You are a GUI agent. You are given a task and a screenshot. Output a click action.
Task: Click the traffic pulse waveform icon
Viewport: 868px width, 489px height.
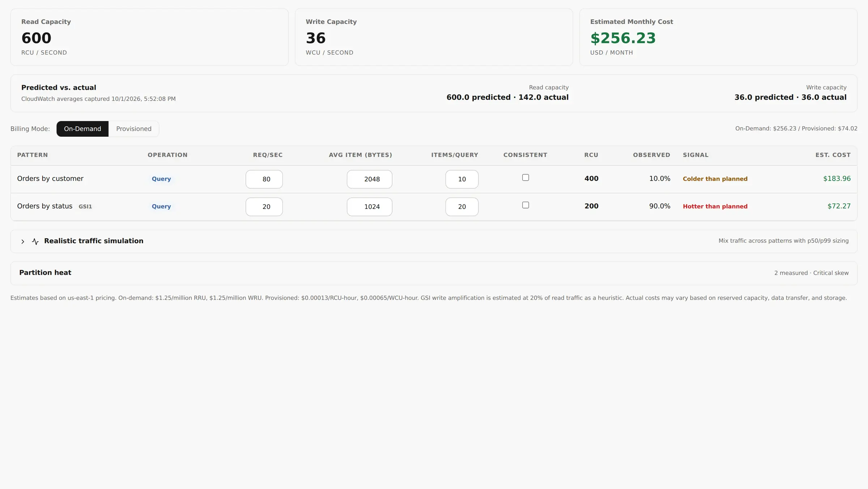pyautogui.click(x=35, y=241)
